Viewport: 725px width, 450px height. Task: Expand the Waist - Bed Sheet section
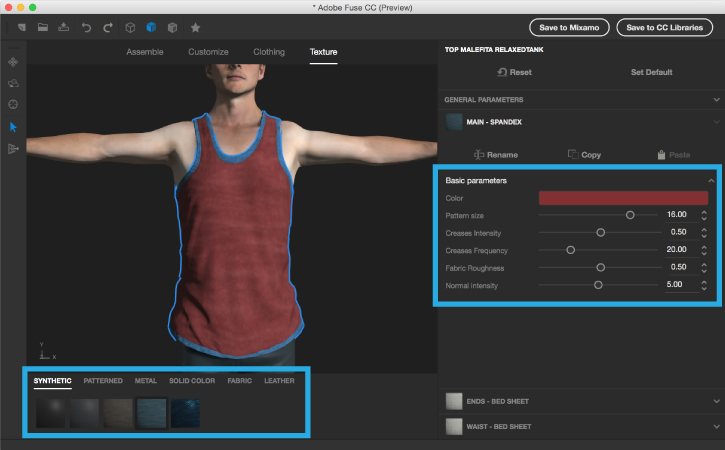(x=716, y=426)
